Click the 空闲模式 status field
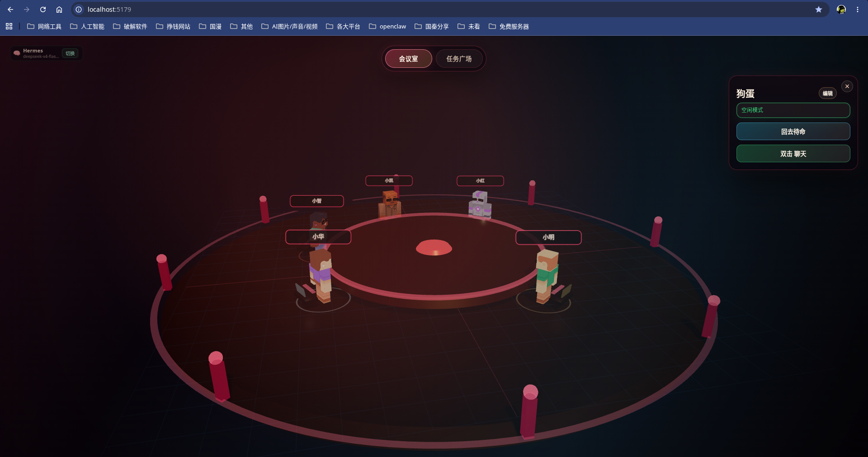 [793, 110]
